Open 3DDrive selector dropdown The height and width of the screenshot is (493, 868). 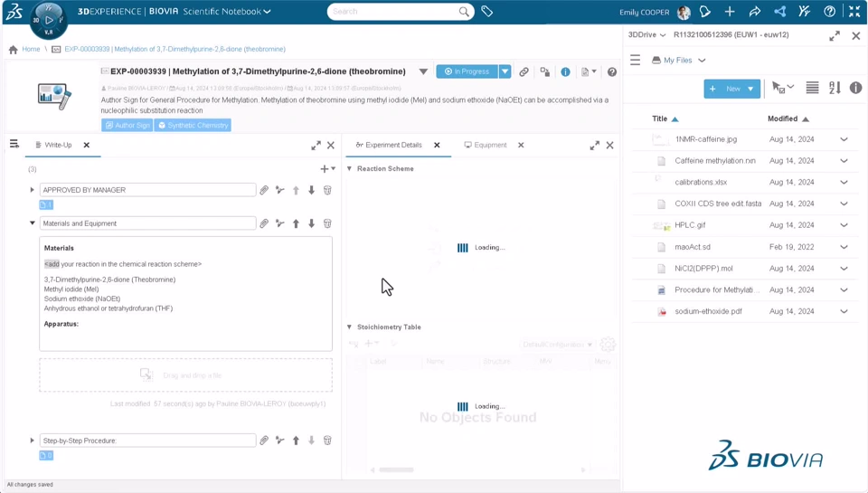click(663, 35)
